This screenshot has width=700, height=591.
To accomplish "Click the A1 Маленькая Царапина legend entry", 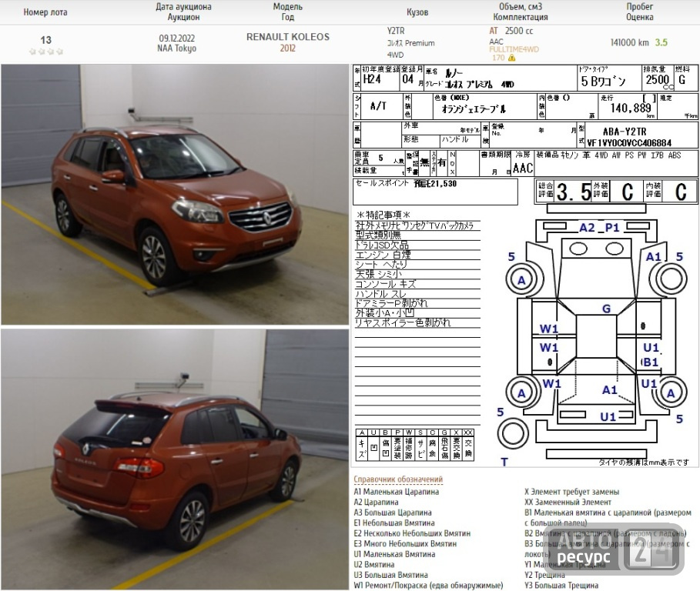I will (397, 492).
